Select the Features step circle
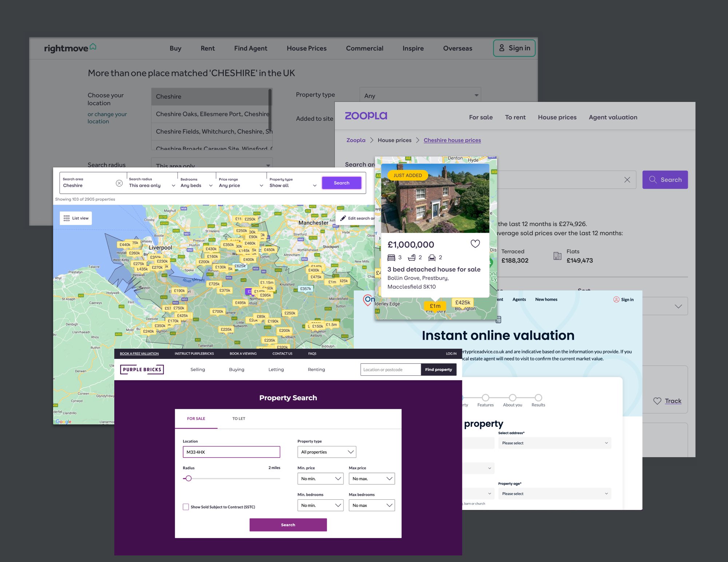This screenshot has height=562, width=728. click(485, 397)
